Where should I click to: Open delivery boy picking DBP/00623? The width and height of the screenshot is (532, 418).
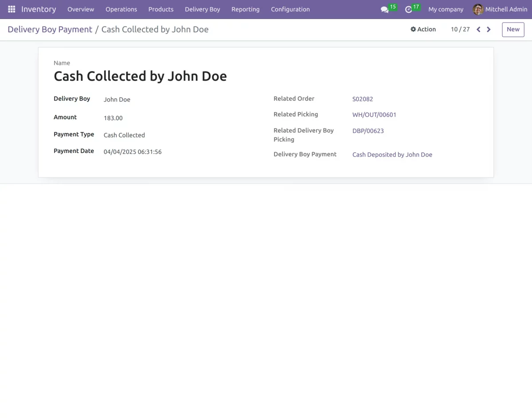tap(368, 131)
